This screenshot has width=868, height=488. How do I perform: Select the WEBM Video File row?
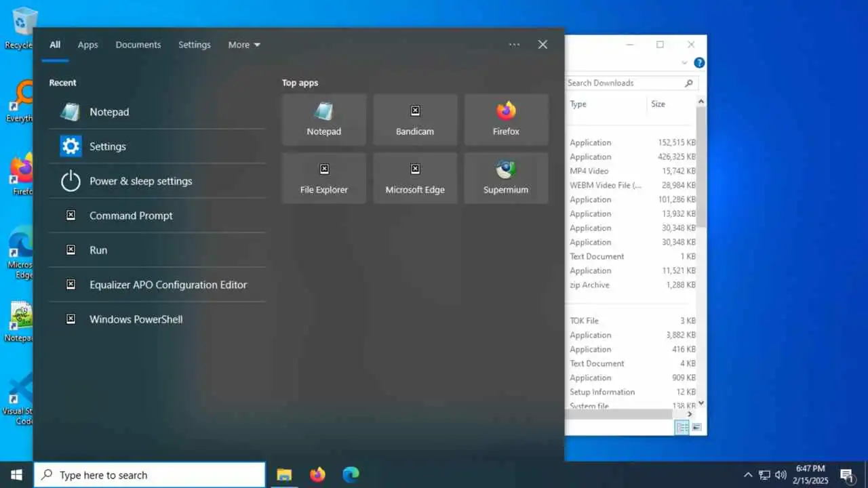tap(632, 185)
